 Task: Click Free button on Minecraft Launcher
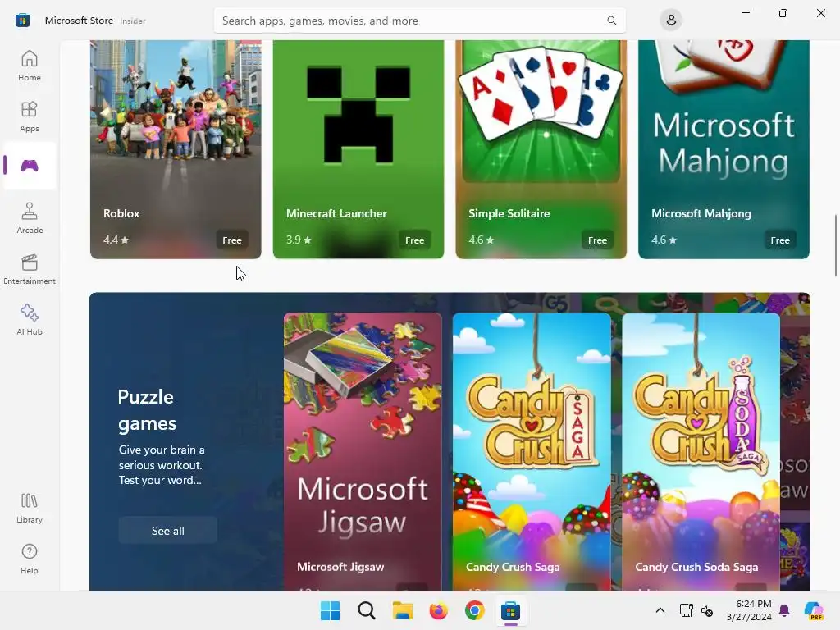coord(414,240)
